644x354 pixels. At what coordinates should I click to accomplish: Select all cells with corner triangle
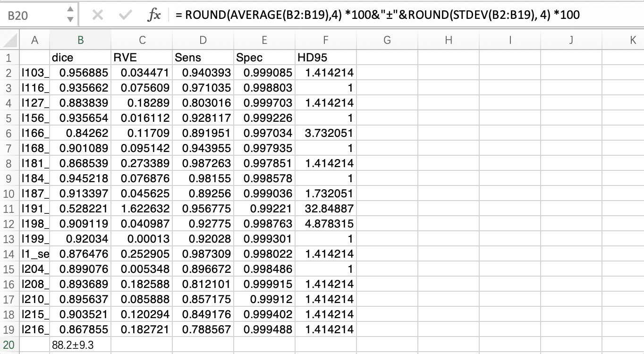click(9, 40)
